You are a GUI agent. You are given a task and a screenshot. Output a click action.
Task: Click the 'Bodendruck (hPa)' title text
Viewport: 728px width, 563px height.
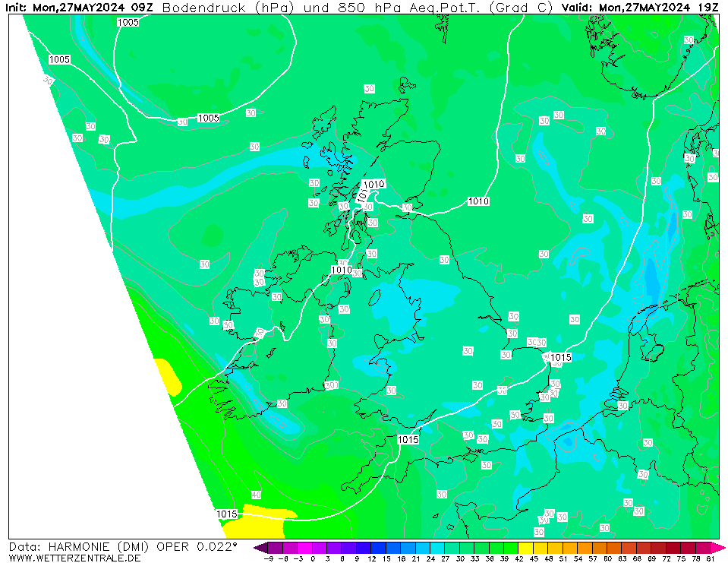pos(228,8)
